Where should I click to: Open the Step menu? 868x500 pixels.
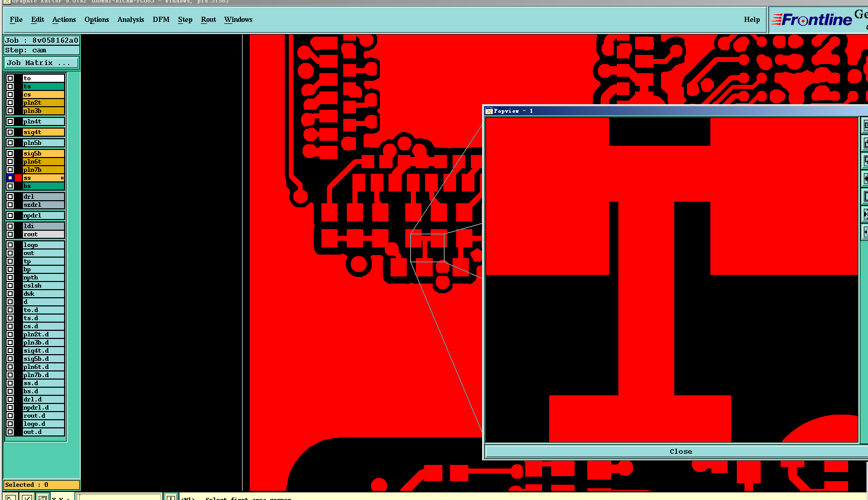click(x=185, y=20)
